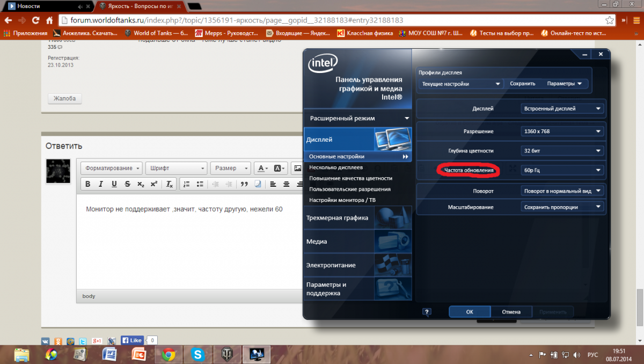
Task: Click the insert image icon in editor
Action: tap(297, 168)
